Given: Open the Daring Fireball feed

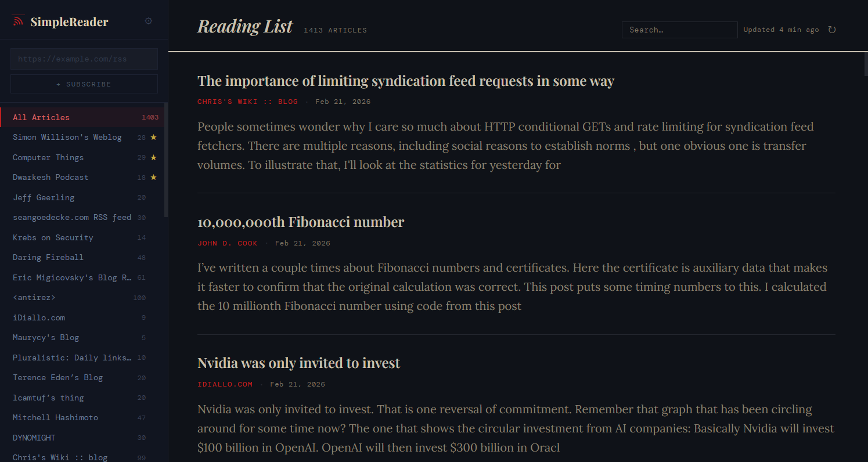Looking at the screenshot, I should 48,257.
